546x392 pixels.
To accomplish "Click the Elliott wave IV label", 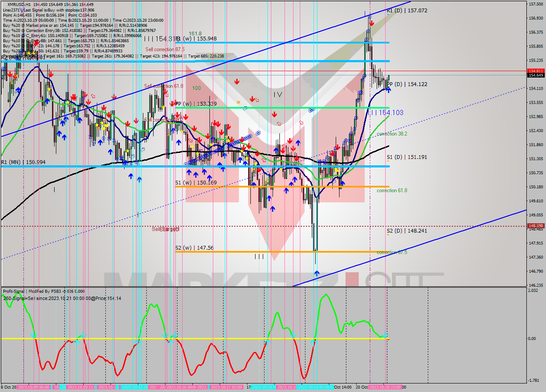I will (278, 95).
